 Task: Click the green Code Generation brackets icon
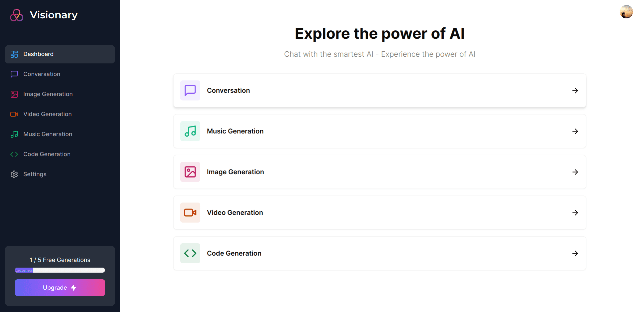click(x=190, y=253)
